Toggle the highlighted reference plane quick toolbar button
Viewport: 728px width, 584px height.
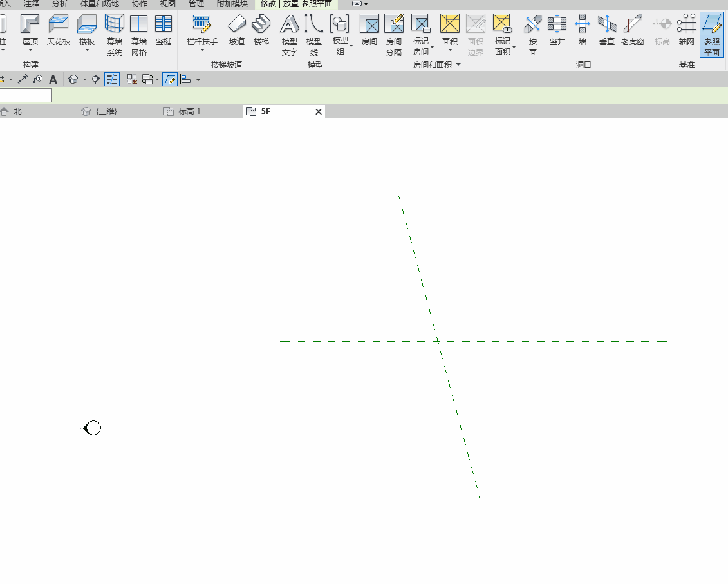pyautogui.click(x=170, y=79)
